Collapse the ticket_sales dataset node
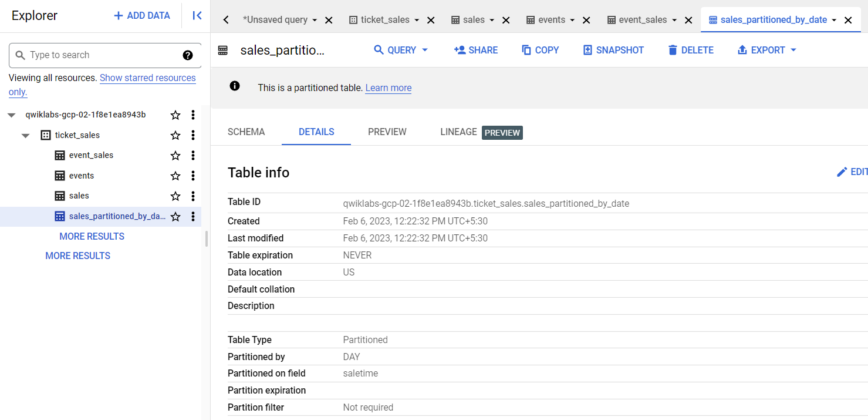The image size is (868, 420). click(26, 136)
